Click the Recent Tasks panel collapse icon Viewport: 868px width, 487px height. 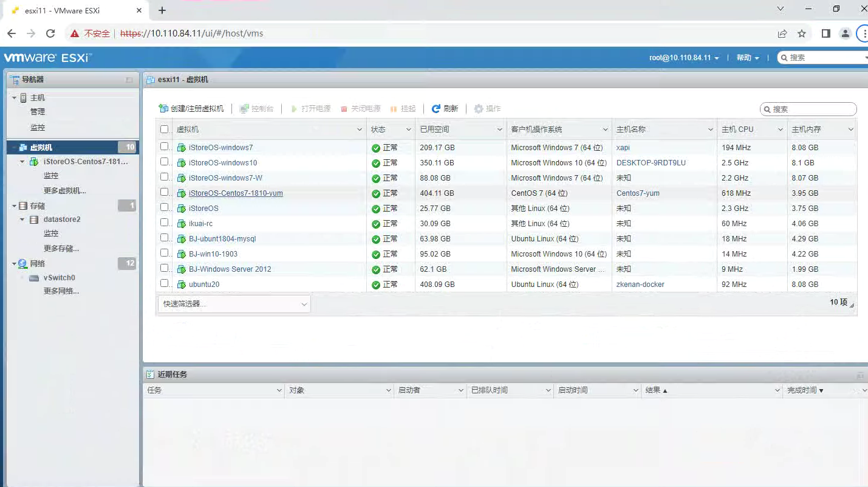860,375
